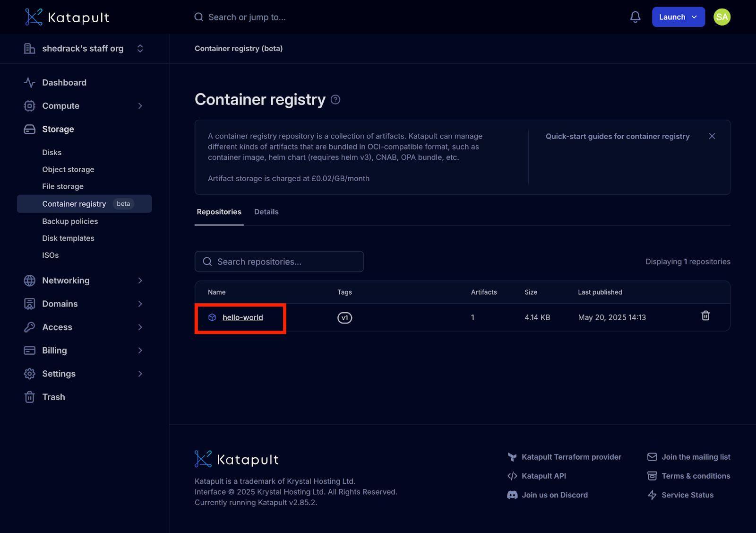
Task: Open the SA user avatar menu
Action: [722, 17]
